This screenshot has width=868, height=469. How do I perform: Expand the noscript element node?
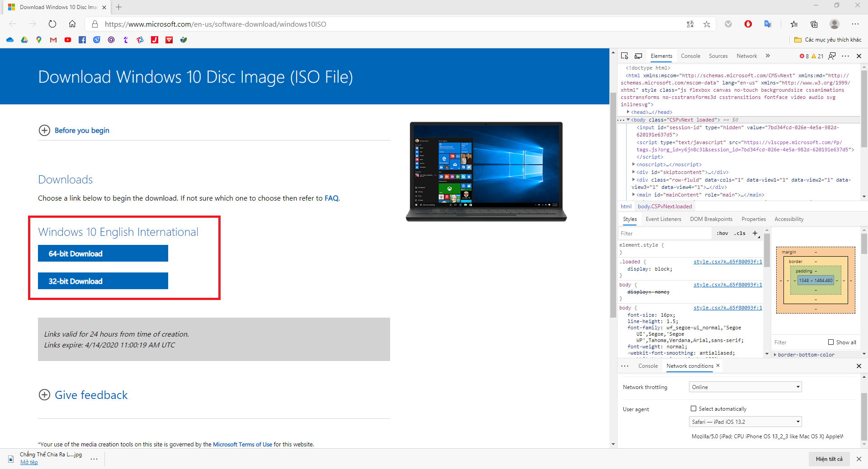634,164
